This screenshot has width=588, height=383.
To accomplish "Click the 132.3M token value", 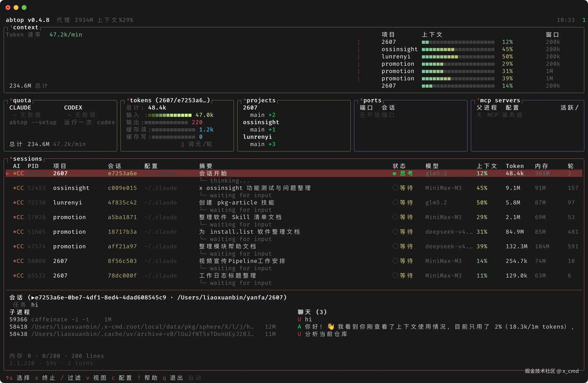I will pyautogui.click(x=517, y=246).
